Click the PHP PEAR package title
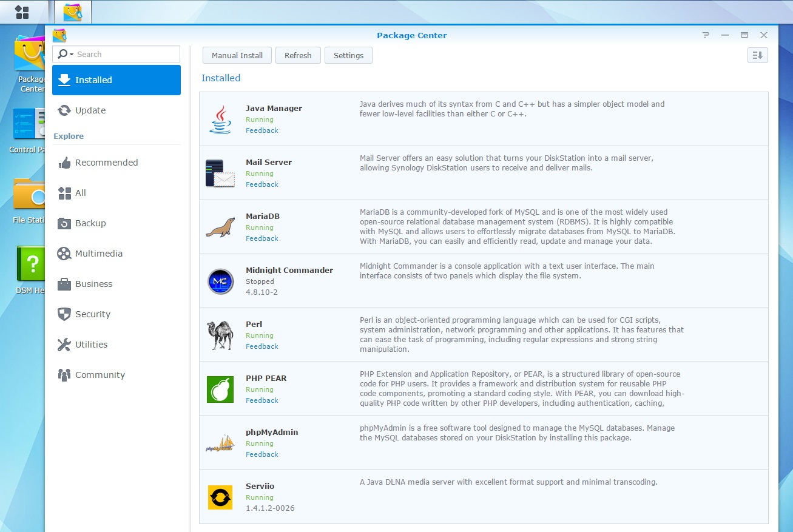 266,379
